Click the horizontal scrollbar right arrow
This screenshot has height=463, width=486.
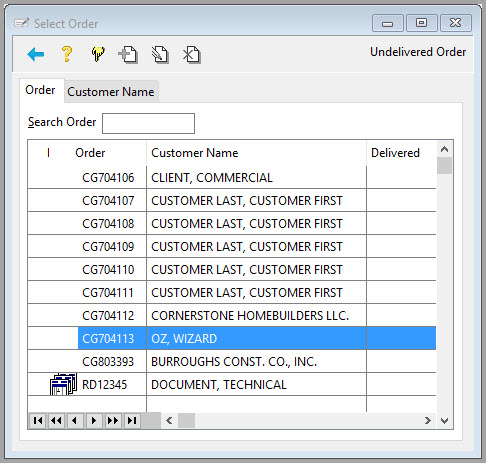428,421
